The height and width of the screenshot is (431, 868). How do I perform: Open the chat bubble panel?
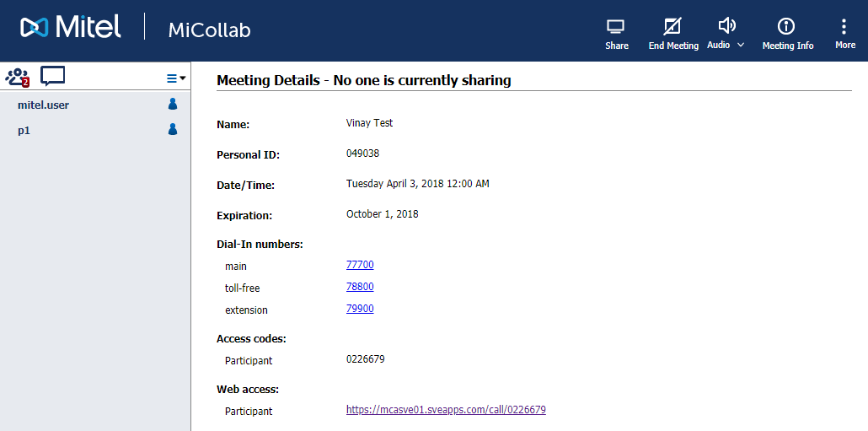coord(53,77)
